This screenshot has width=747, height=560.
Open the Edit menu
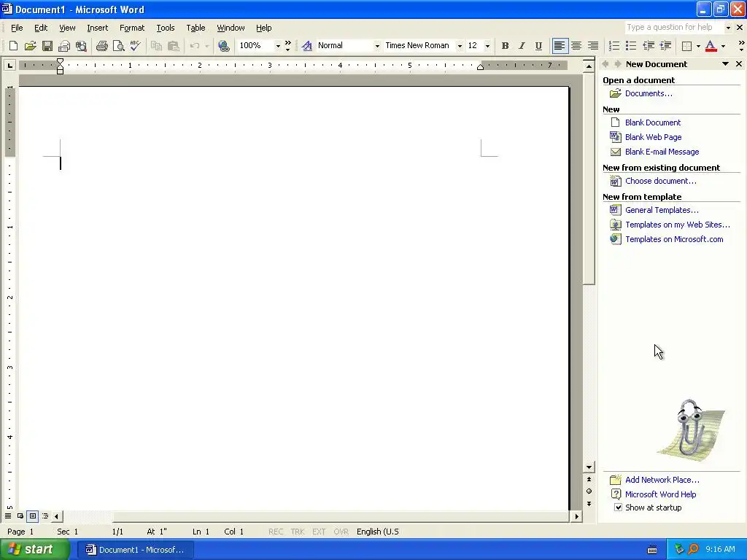tap(41, 28)
